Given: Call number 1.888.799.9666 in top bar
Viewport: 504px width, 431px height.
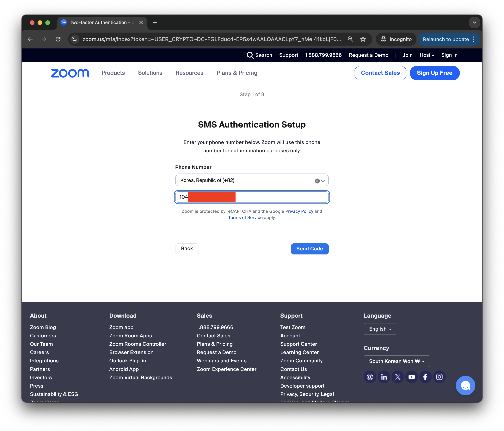Looking at the screenshot, I should [323, 55].
